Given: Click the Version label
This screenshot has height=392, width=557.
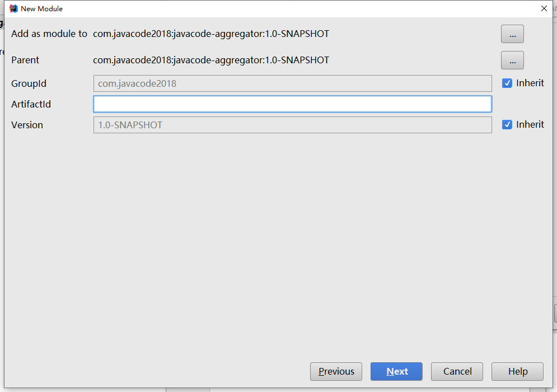Looking at the screenshot, I should point(27,125).
